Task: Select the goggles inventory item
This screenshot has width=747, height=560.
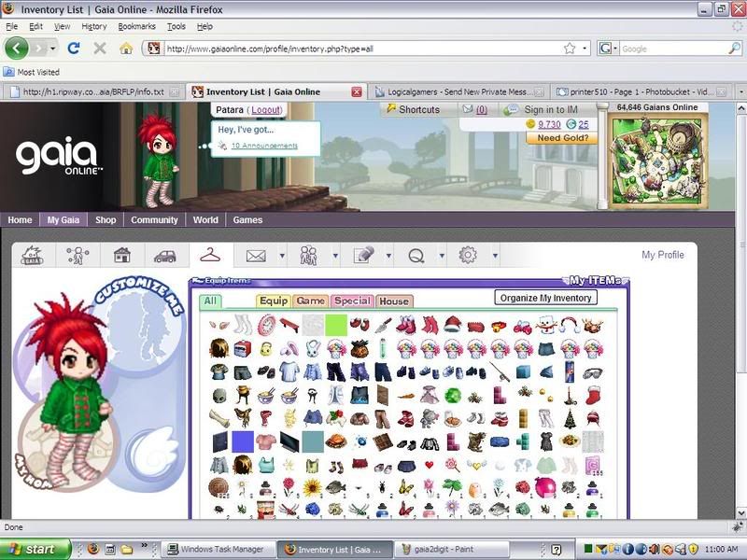Action: tap(593, 372)
